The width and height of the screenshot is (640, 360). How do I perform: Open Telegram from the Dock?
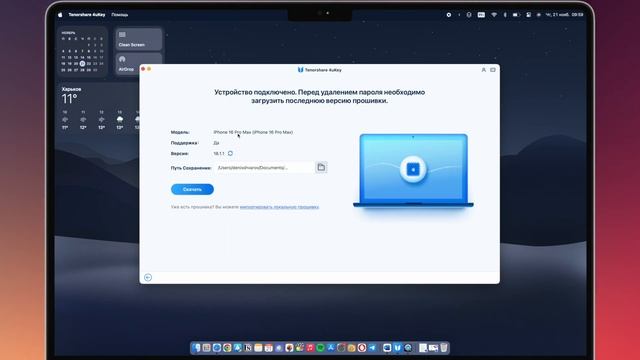point(372,348)
